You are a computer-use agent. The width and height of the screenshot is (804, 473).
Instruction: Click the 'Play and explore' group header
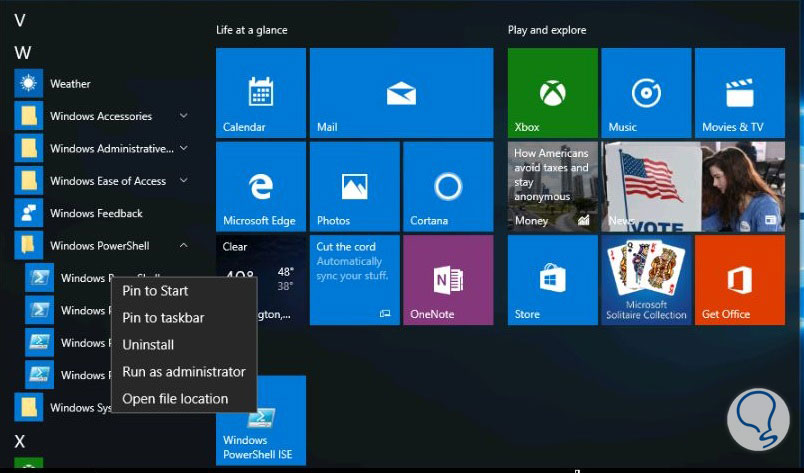(x=547, y=30)
